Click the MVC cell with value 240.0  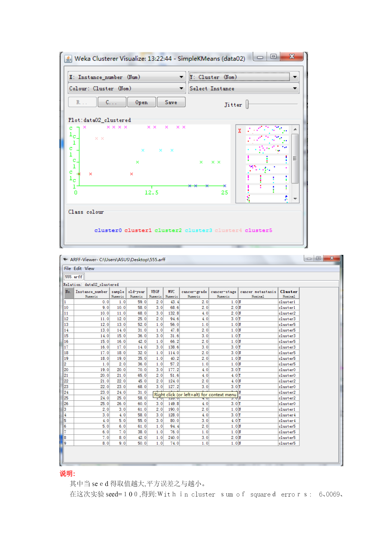pyautogui.click(x=172, y=438)
